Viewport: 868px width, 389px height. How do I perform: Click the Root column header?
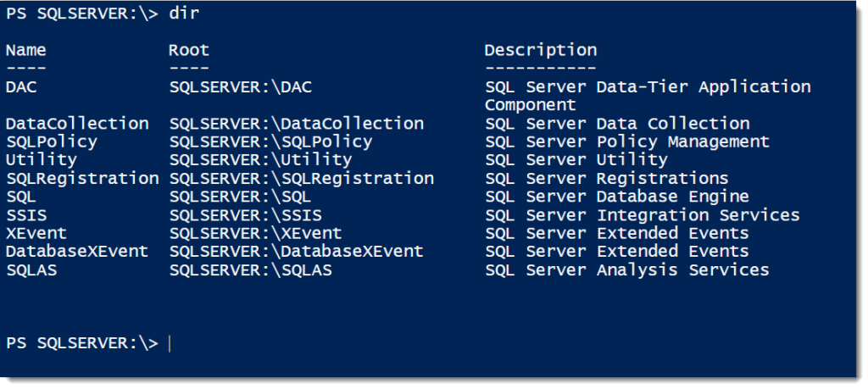pos(189,50)
